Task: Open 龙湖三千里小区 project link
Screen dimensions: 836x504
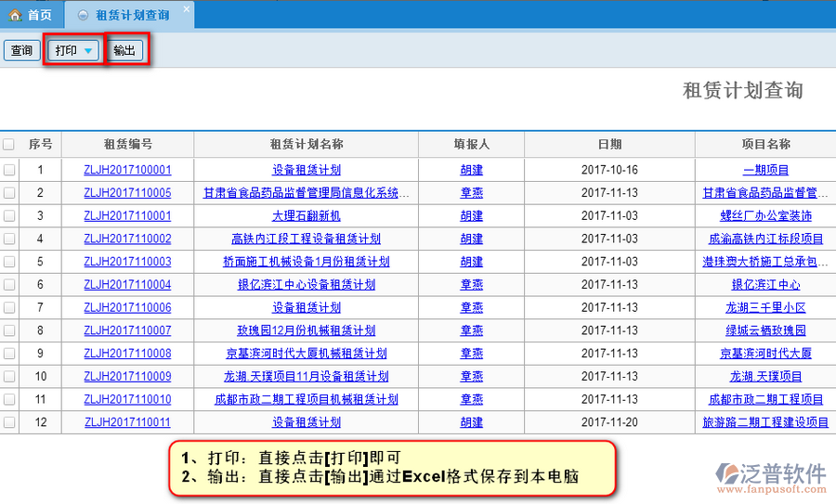Action: coord(765,307)
